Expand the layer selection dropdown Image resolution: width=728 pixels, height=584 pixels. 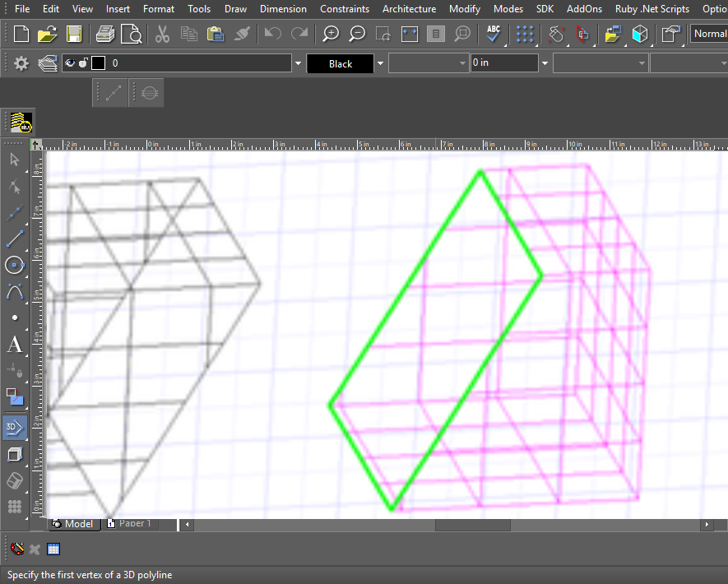pos(298,63)
